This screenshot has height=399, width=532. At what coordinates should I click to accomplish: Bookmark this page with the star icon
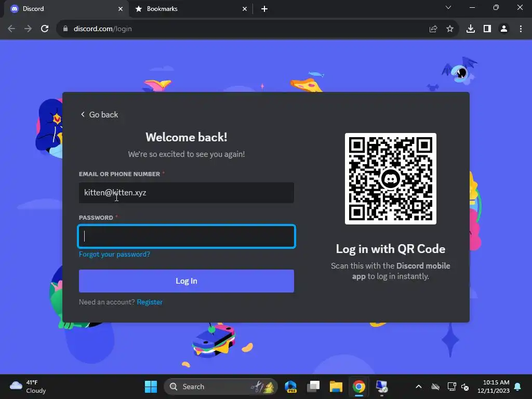point(450,29)
